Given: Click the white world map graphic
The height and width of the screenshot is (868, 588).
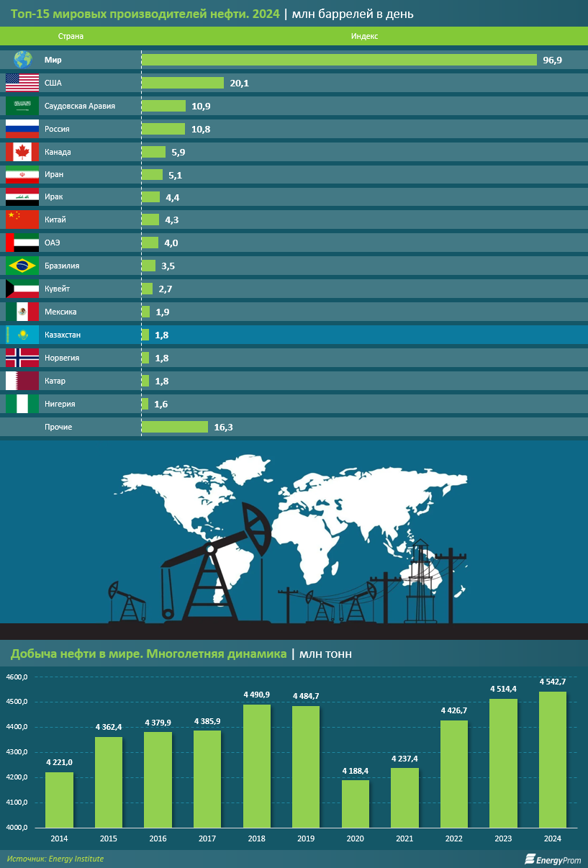Looking at the screenshot, I should coord(291,532).
